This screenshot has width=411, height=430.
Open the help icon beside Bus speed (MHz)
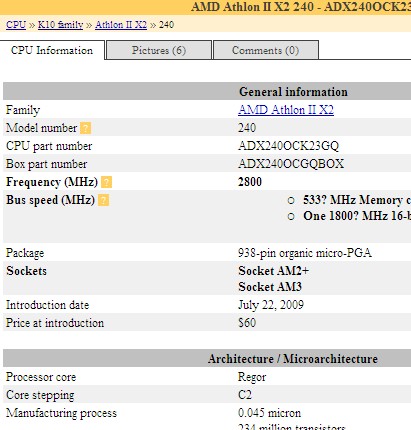103,200
